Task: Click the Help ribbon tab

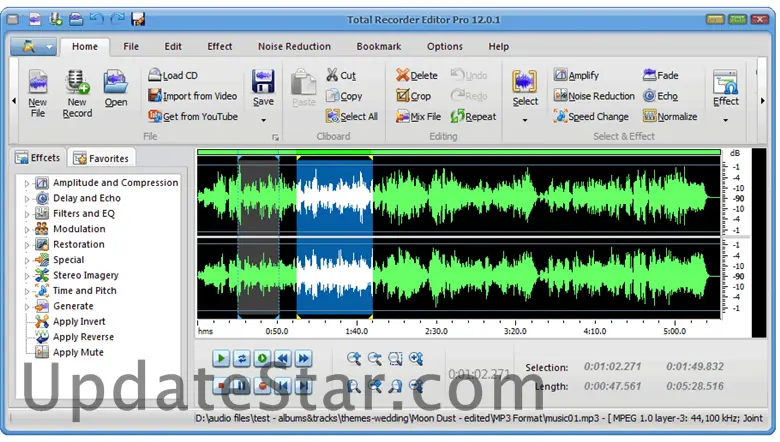Action: pyautogui.click(x=498, y=46)
